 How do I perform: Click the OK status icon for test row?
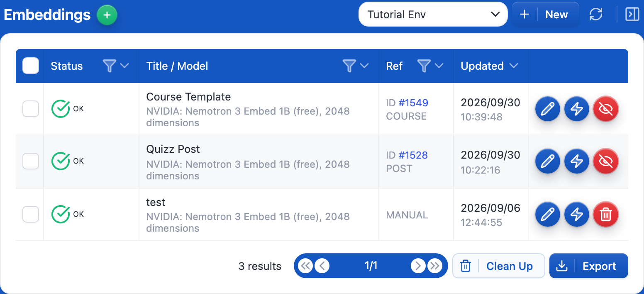coord(61,214)
